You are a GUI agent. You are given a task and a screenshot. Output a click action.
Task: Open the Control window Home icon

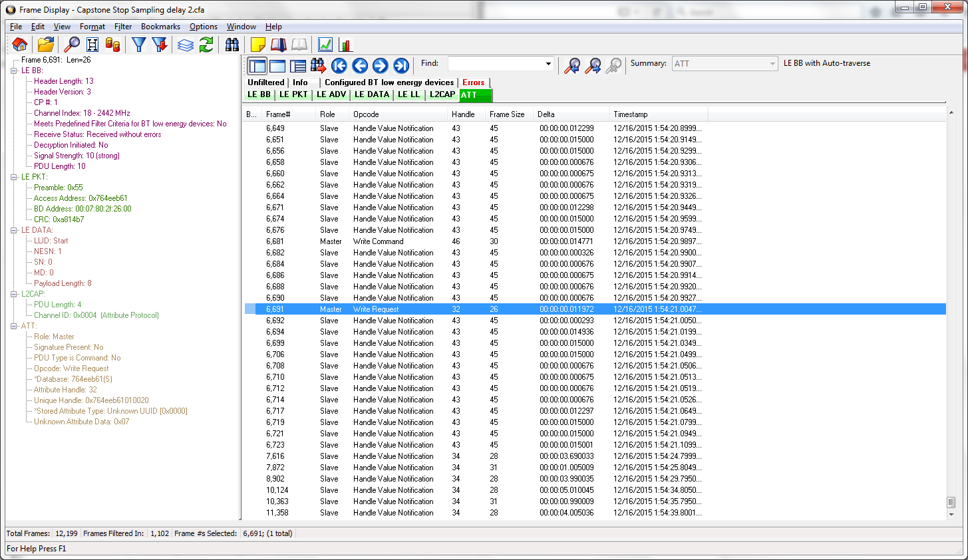[x=19, y=45]
